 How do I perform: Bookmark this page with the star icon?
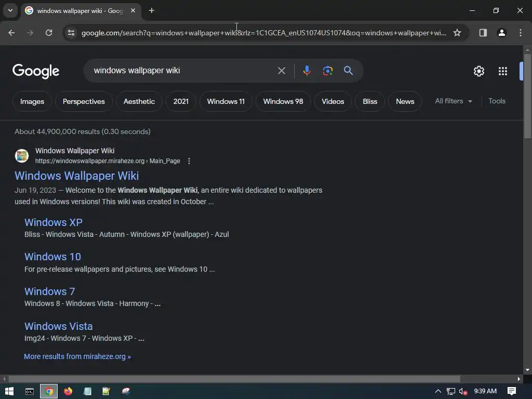(x=457, y=33)
